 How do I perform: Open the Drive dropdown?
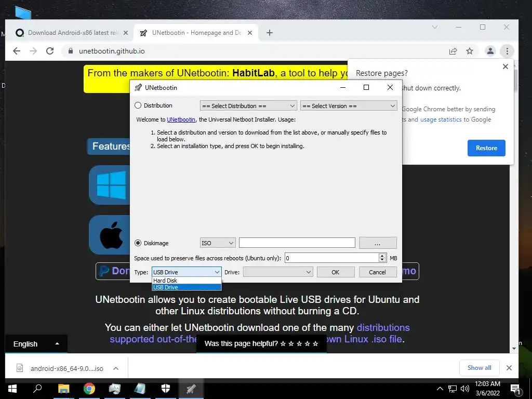pyautogui.click(x=278, y=272)
